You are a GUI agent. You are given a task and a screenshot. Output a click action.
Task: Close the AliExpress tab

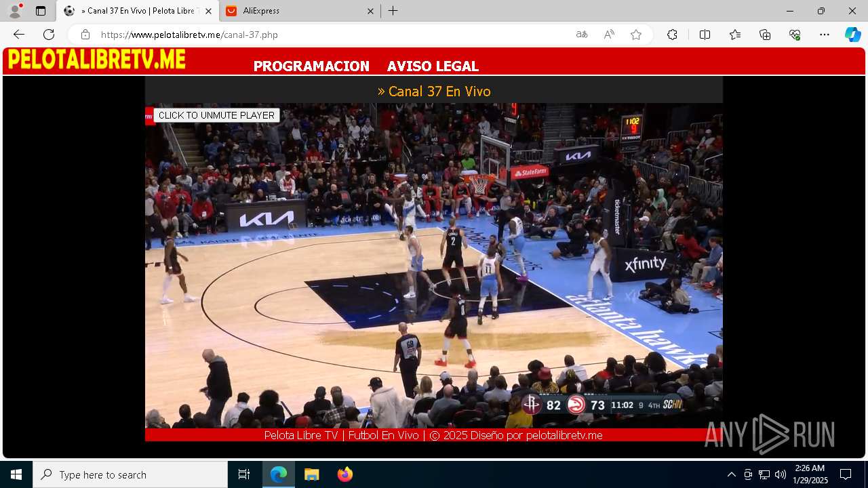tap(370, 11)
